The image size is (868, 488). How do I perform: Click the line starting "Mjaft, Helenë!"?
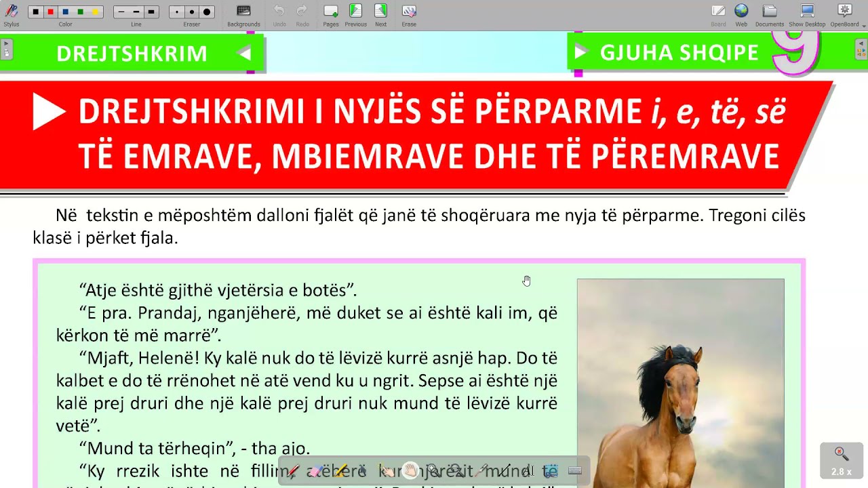coord(318,358)
